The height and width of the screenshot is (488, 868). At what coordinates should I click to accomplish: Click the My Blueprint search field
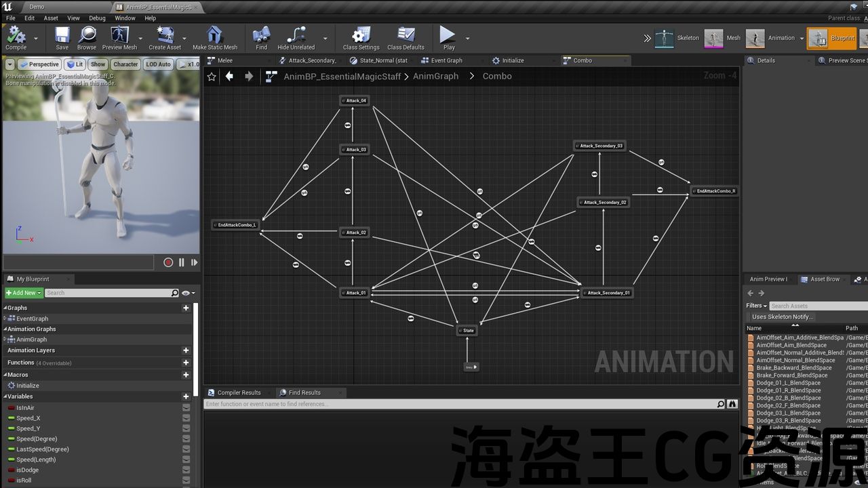coord(108,293)
